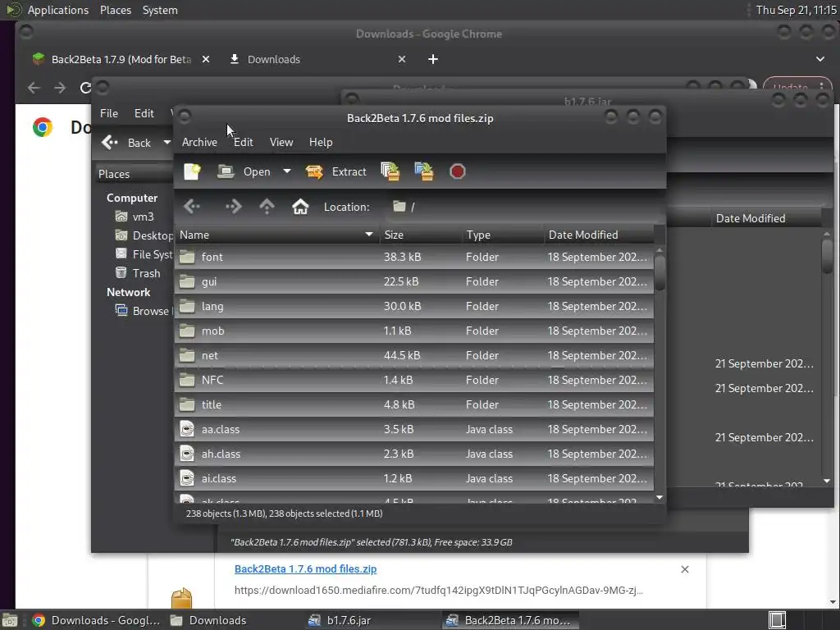840x630 pixels.
Task: Click the red Stop operation icon
Action: (457, 171)
